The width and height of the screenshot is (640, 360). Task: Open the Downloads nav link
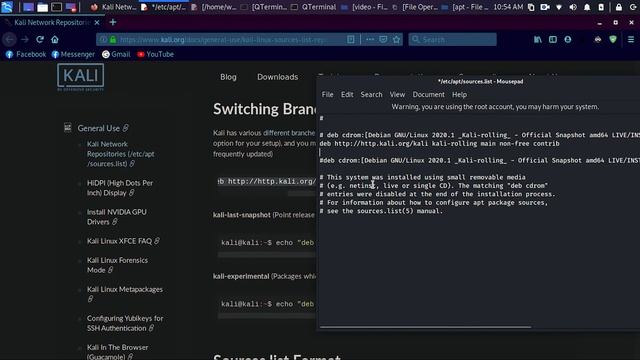[x=278, y=77]
